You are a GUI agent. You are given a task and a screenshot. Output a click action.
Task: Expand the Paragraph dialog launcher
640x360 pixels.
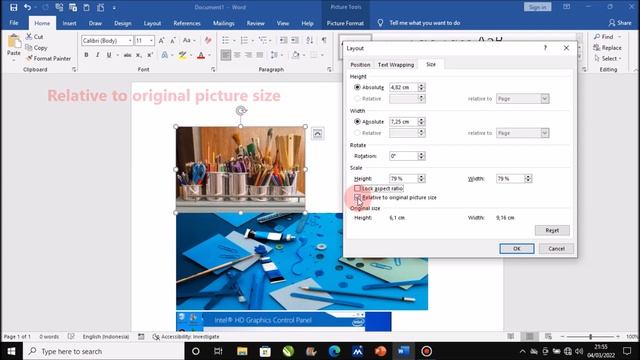tap(329, 70)
